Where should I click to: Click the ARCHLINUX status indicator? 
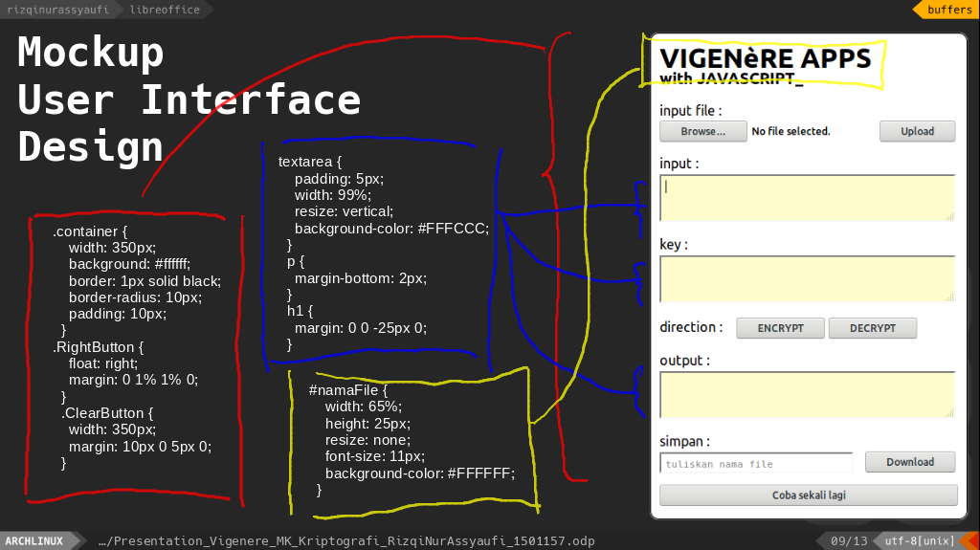pyautogui.click(x=40, y=541)
